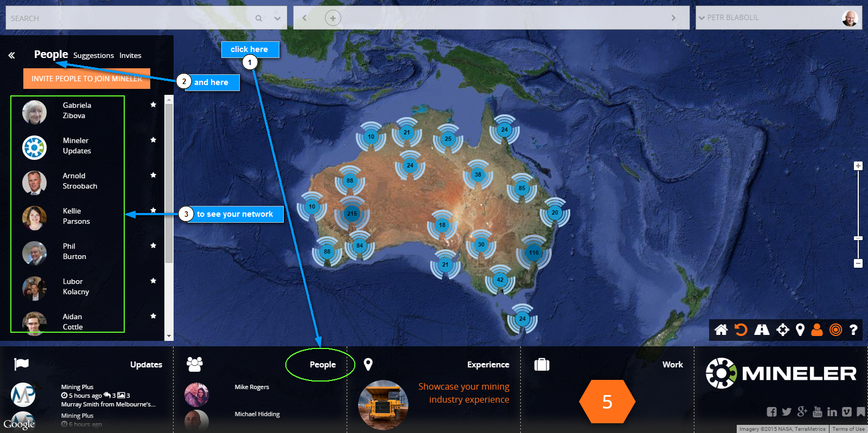Click the home icon in map toolbar
Viewport: 868px width, 433px height.
point(721,329)
